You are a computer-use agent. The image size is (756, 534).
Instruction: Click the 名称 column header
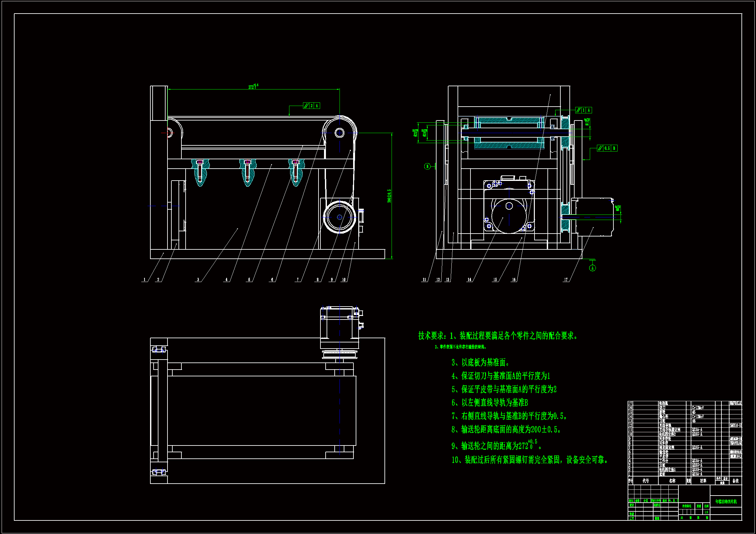pyautogui.click(x=672, y=481)
